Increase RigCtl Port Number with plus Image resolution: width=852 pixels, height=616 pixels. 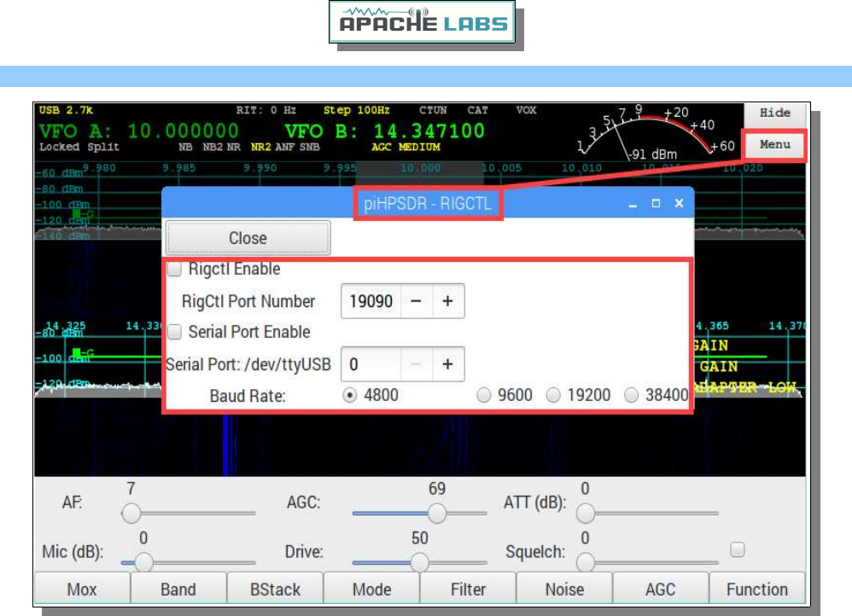(x=447, y=301)
